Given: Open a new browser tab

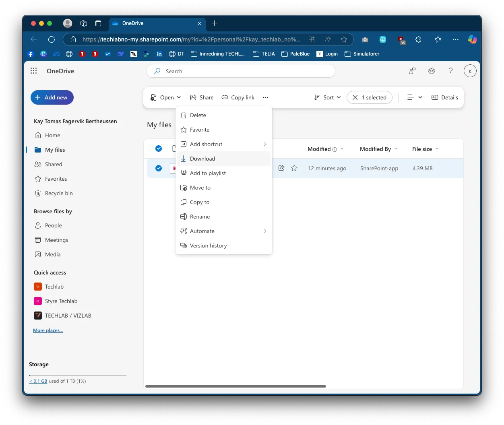Looking at the screenshot, I should click(x=214, y=23).
